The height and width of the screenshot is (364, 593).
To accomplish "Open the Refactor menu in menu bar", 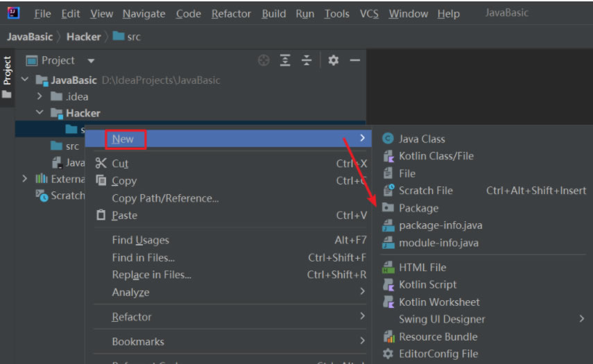I will [x=231, y=14].
